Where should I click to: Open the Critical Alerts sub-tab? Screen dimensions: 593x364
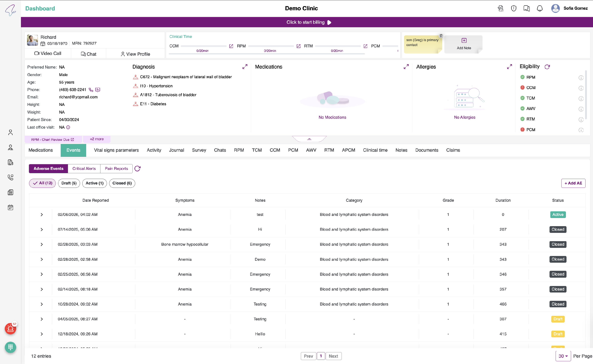[84, 168]
